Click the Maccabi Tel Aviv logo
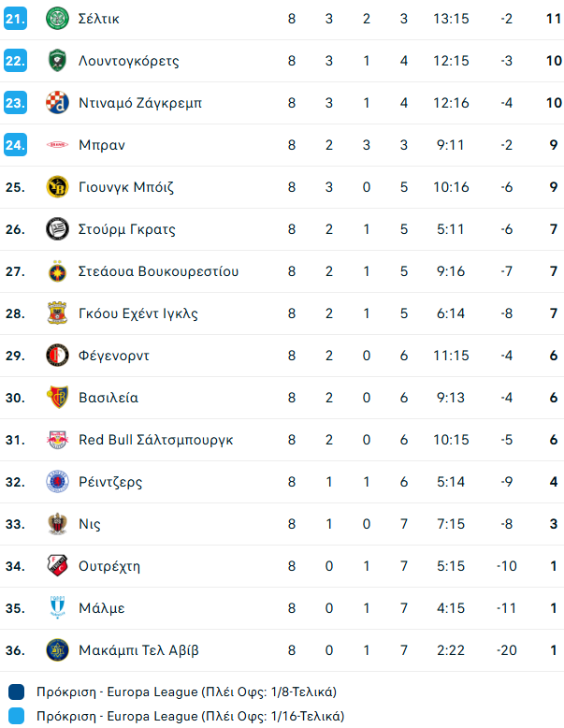Image resolution: width=564 pixels, height=728 pixels. point(57,650)
